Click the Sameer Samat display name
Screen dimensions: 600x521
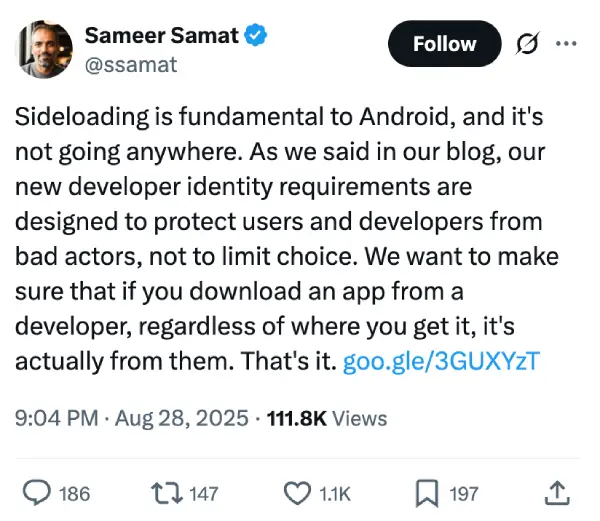click(x=161, y=35)
